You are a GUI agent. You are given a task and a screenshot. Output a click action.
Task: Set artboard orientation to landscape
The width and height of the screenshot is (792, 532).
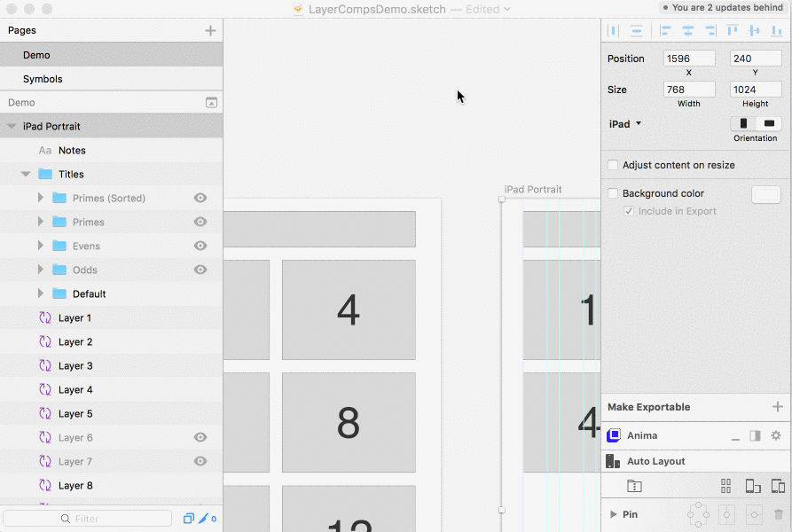(769, 123)
